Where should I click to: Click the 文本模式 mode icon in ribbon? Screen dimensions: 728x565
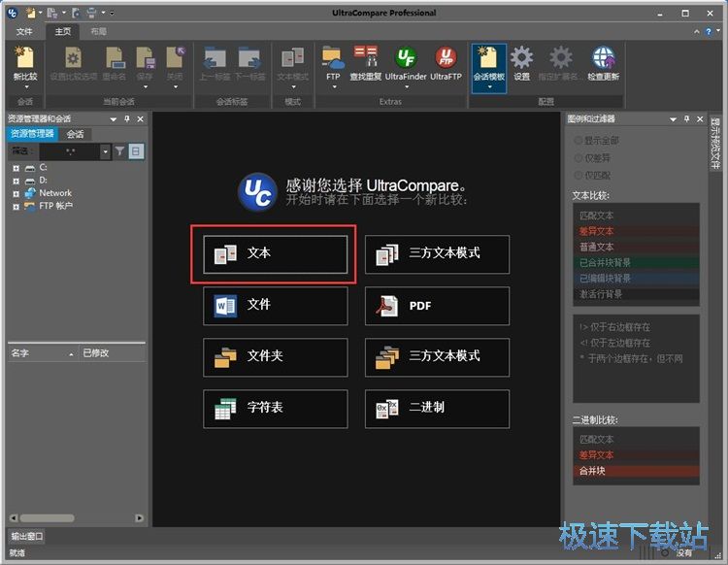click(292, 58)
